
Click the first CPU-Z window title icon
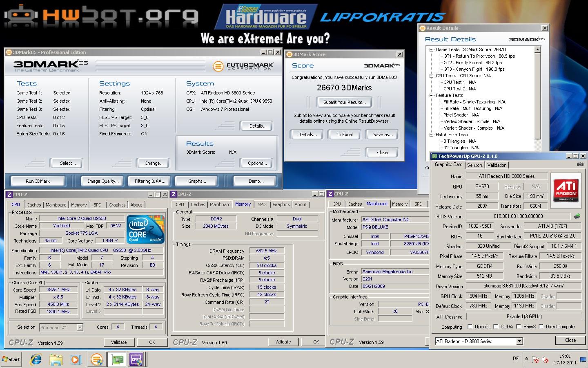tap(9, 195)
